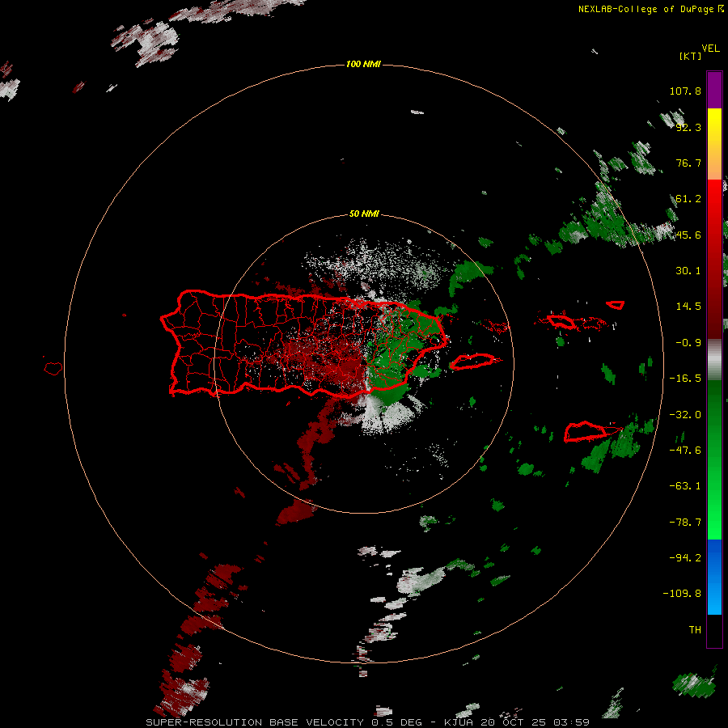Click the [KT] units label

(690, 56)
